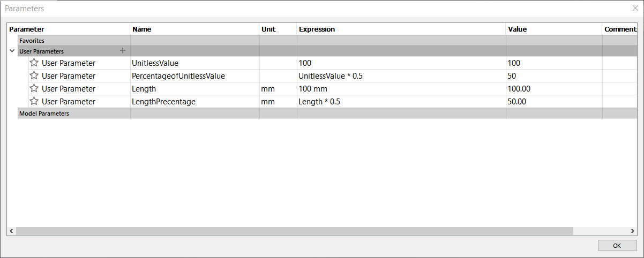Click the Name column header
The width and height of the screenshot is (644, 258).
pyautogui.click(x=195, y=29)
